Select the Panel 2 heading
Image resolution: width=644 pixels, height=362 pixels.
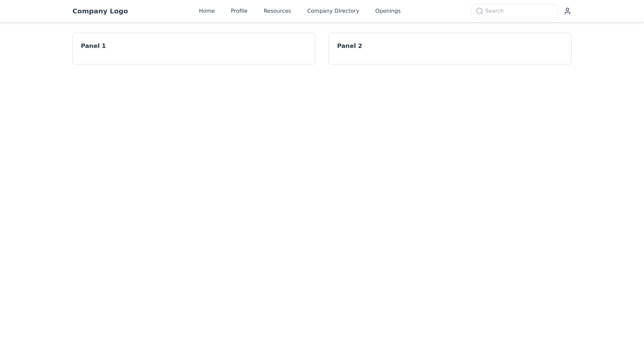point(349,46)
